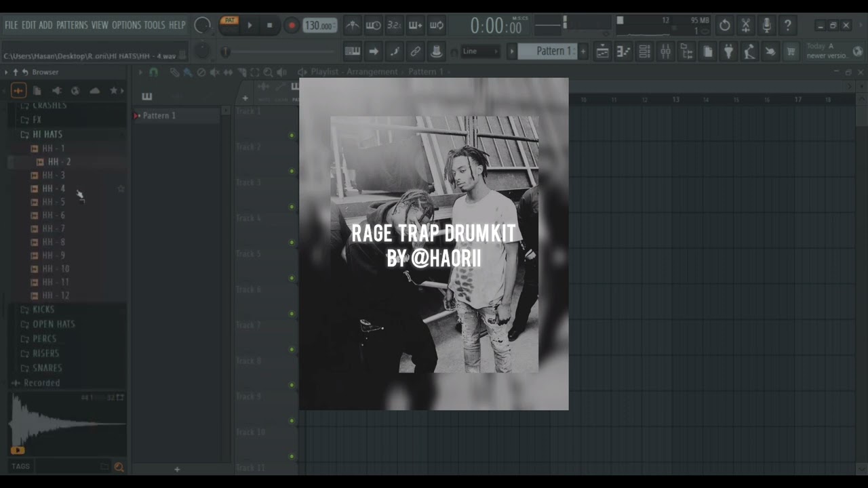The image size is (868, 488).
Task: Expand the KICKS folder
Action: tap(43, 310)
